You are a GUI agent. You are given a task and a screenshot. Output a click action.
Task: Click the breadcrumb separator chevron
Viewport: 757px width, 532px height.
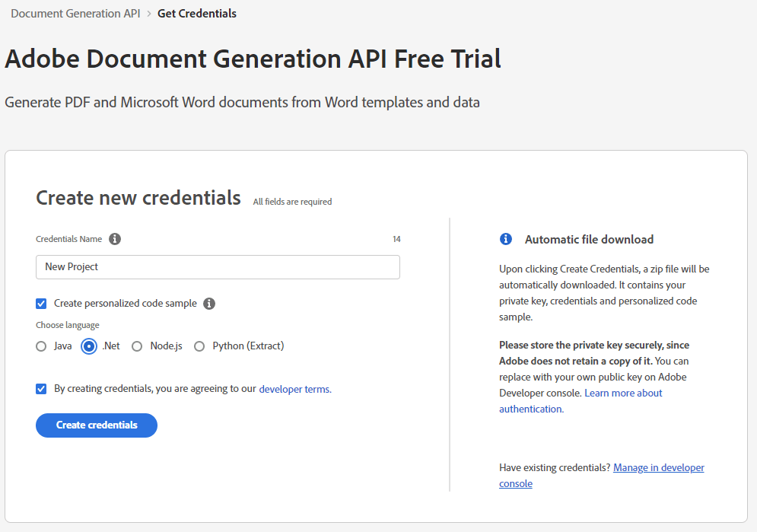tap(148, 14)
